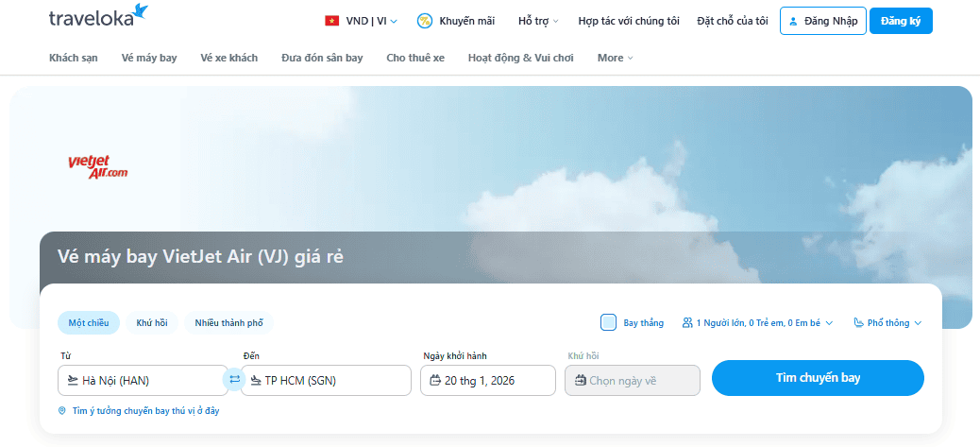980x447 pixels.
Task: Click the location pin icon for flight ideas
Action: [x=62, y=411]
